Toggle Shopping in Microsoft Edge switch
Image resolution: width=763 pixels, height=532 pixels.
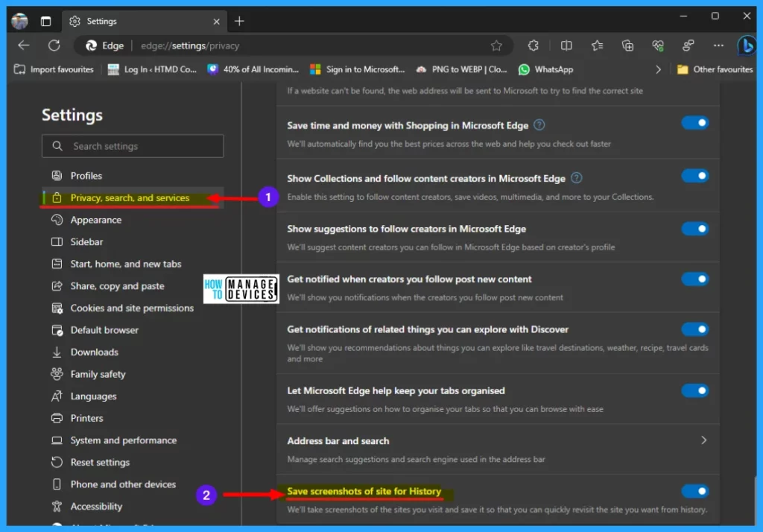(x=695, y=123)
